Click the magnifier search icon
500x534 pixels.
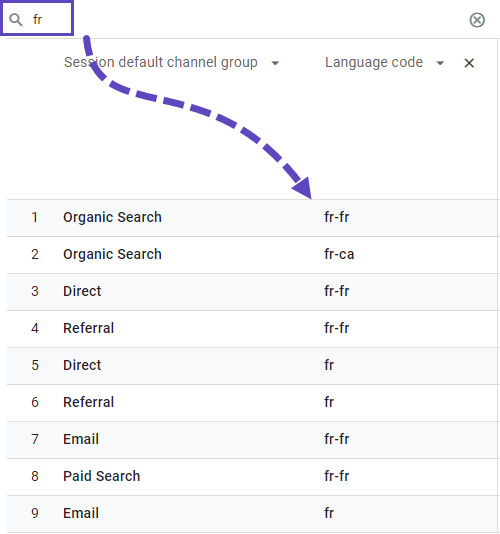point(16,20)
